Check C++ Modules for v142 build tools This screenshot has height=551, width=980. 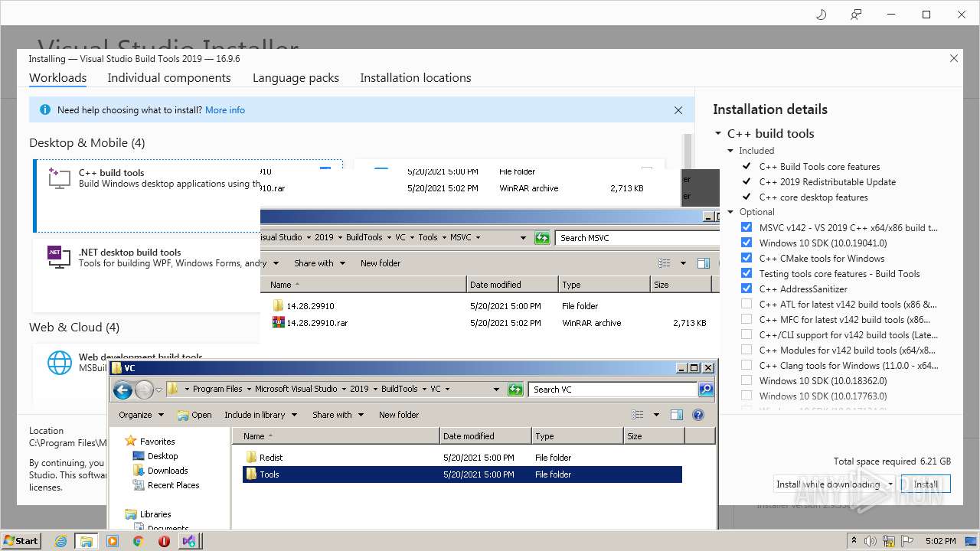[746, 350]
